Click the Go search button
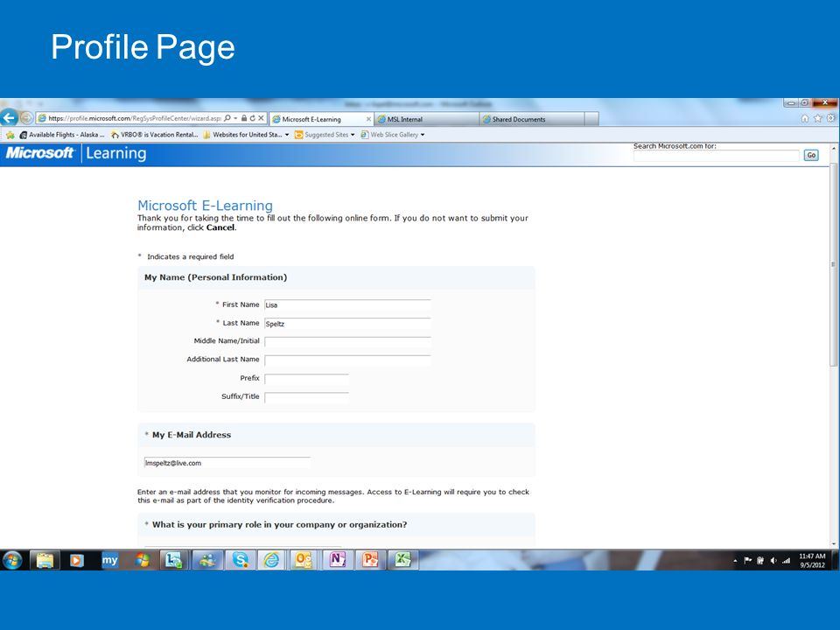 click(811, 156)
